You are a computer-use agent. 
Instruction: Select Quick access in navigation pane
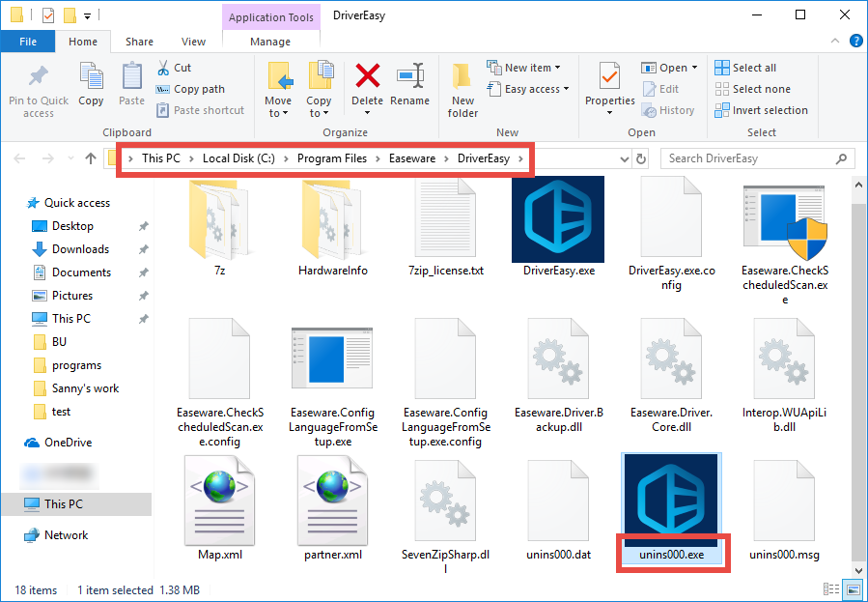pos(77,203)
